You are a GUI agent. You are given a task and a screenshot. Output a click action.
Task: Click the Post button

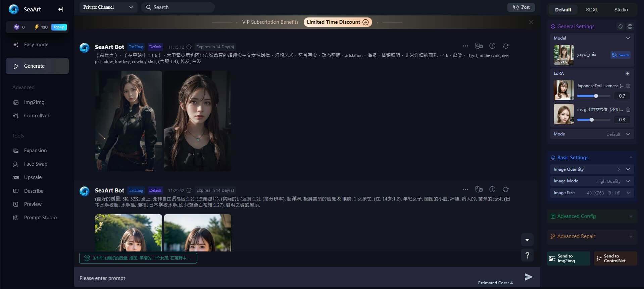tap(521, 7)
